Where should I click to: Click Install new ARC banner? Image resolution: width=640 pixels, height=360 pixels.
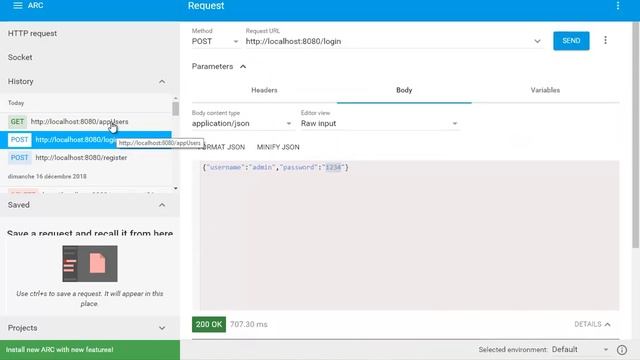coord(90,350)
